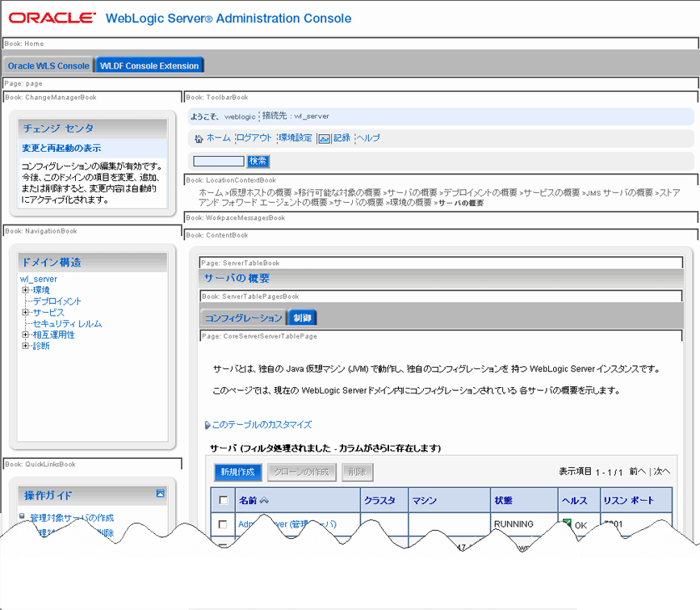
Task: Go to 次へ next page link
Action: tap(662, 472)
